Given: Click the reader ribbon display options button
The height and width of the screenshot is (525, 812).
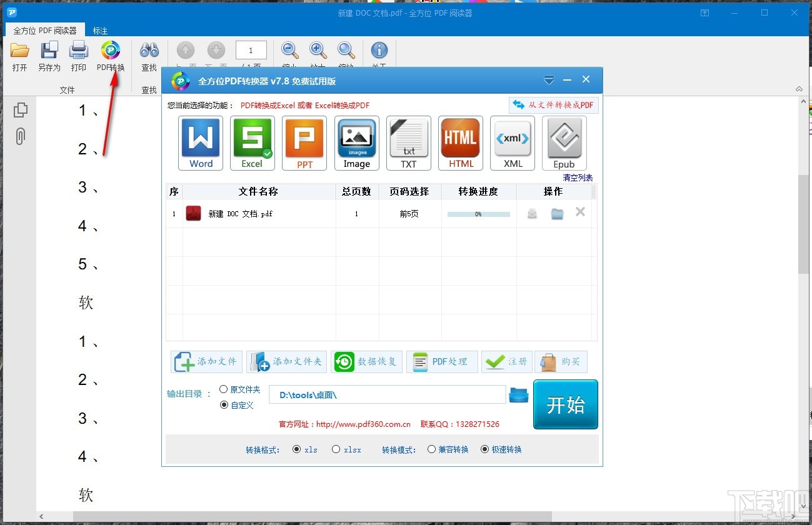Looking at the screenshot, I should 704,12.
